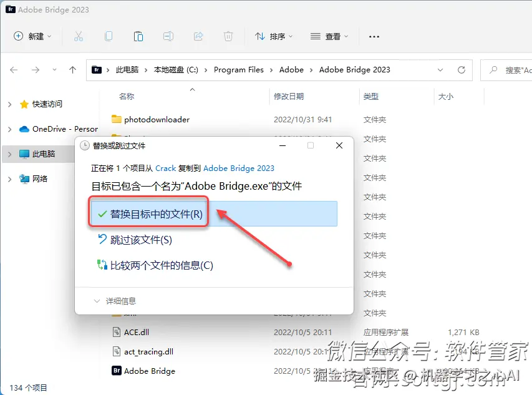Click photodownloader date 2022/10/31 9:41
The width and height of the screenshot is (532, 395).
click(x=302, y=119)
